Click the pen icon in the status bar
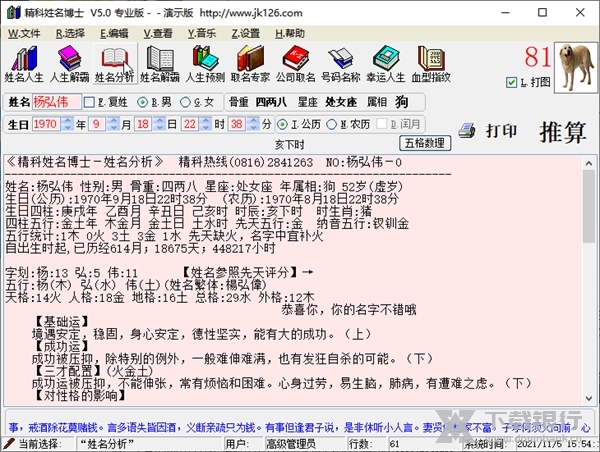This screenshot has width=600, height=452. point(8,444)
